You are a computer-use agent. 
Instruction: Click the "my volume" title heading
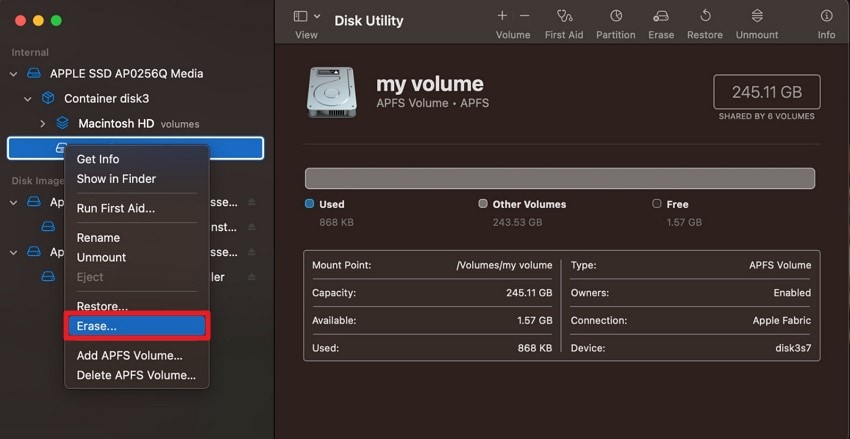(429, 83)
